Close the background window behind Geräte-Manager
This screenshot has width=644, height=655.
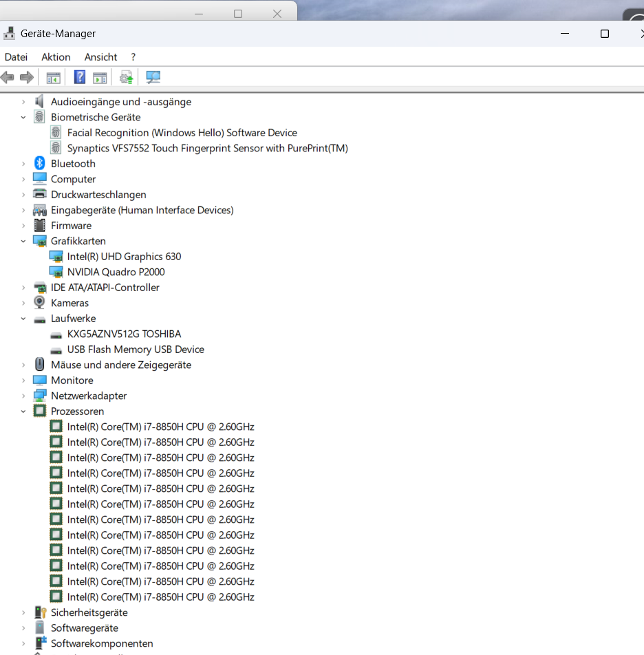tap(277, 14)
